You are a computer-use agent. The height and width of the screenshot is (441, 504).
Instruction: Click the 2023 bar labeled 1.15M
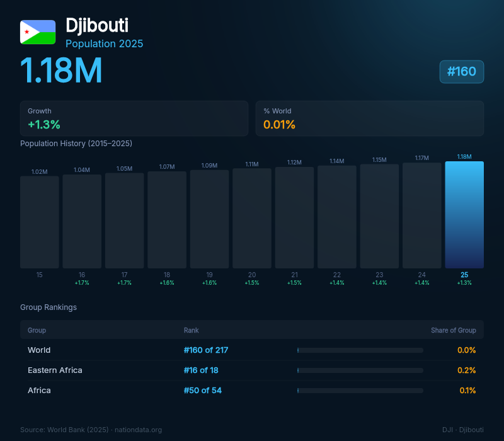(x=379, y=216)
